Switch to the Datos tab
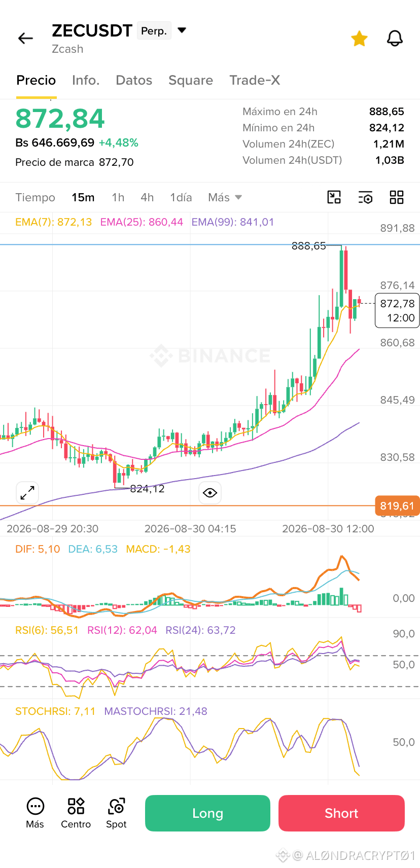The width and height of the screenshot is (420, 868). click(x=134, y=80)
